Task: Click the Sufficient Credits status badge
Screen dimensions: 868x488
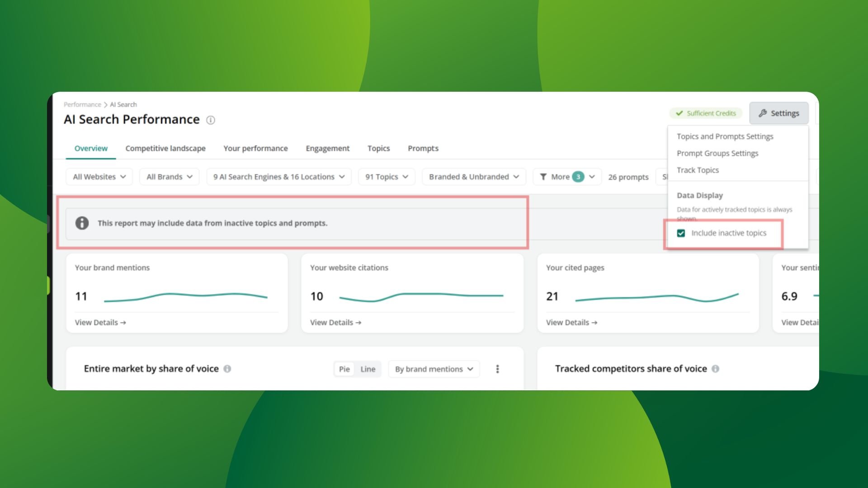Action: pos(706,113)
